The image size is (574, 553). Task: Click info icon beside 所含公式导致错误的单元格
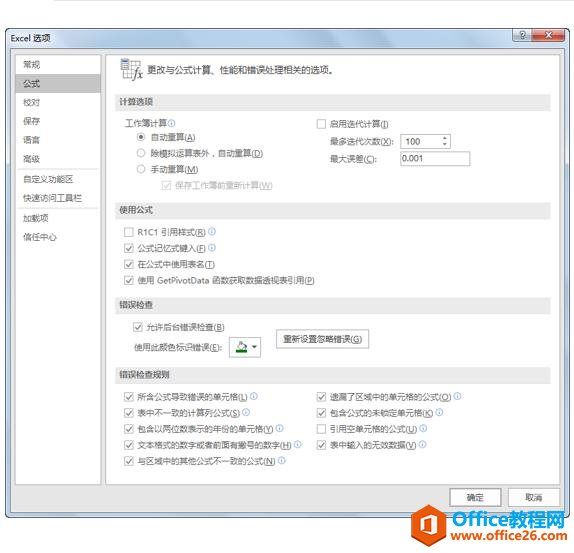pos(254,396)
